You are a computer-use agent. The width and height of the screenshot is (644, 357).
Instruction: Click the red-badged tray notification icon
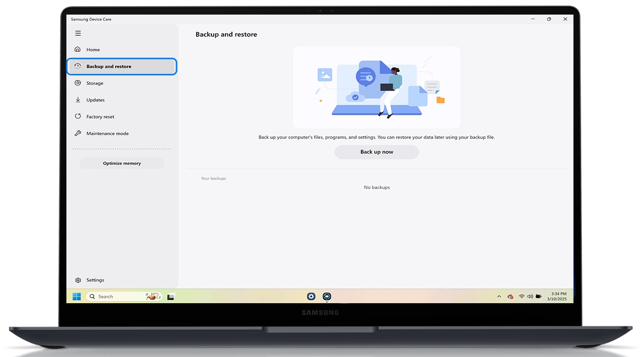[x=510, y=297]
